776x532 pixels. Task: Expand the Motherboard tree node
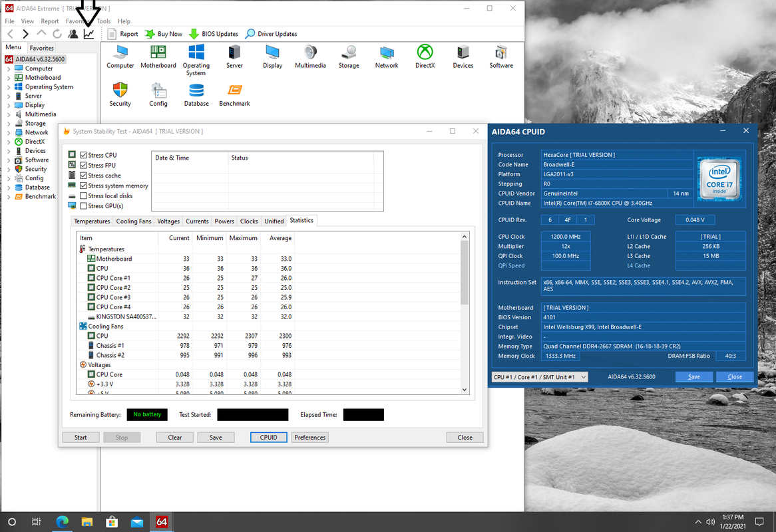click(9, 78)
